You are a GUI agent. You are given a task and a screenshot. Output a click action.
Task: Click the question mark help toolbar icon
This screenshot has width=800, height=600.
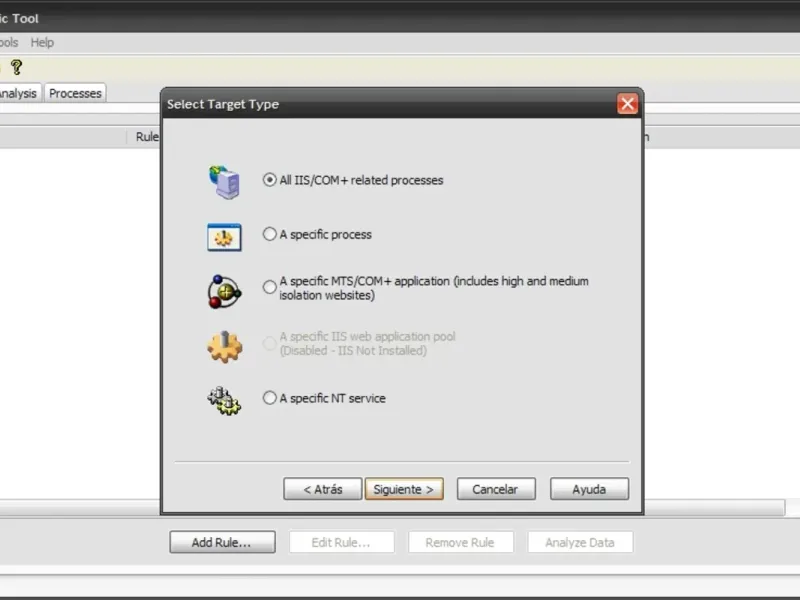click(x=16, y=67)
